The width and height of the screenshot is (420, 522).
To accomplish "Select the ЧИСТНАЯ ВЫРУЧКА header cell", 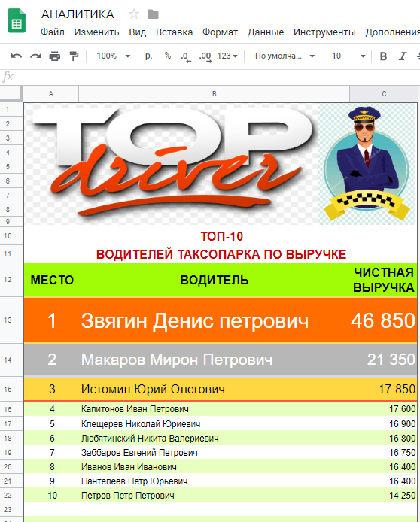I will click(x=383, y=280).
